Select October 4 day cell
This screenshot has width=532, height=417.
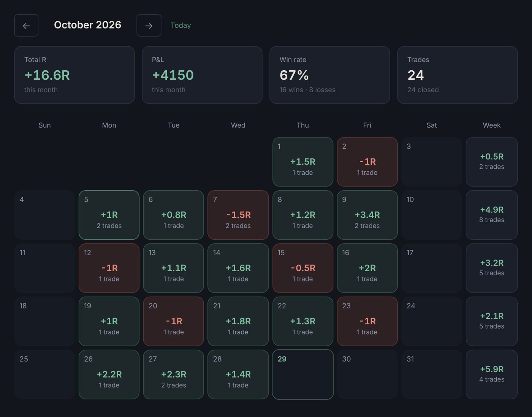click(44, 215)
